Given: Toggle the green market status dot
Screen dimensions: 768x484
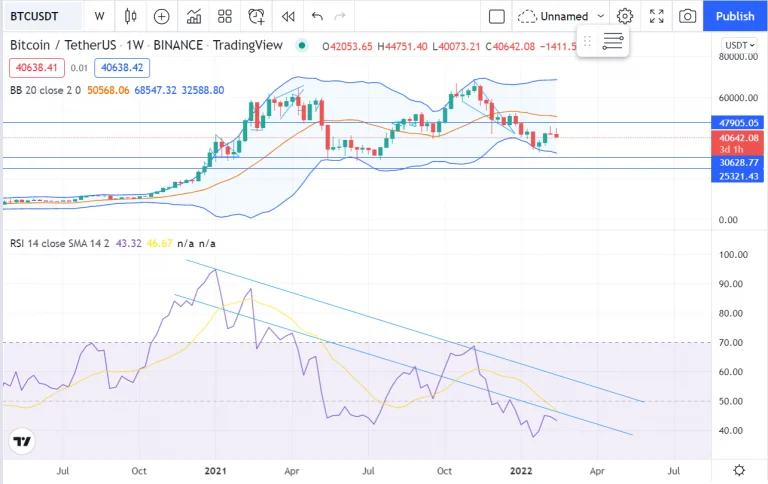Looking at the screenshot, I should pyautogui.click(x=302, y=46).
